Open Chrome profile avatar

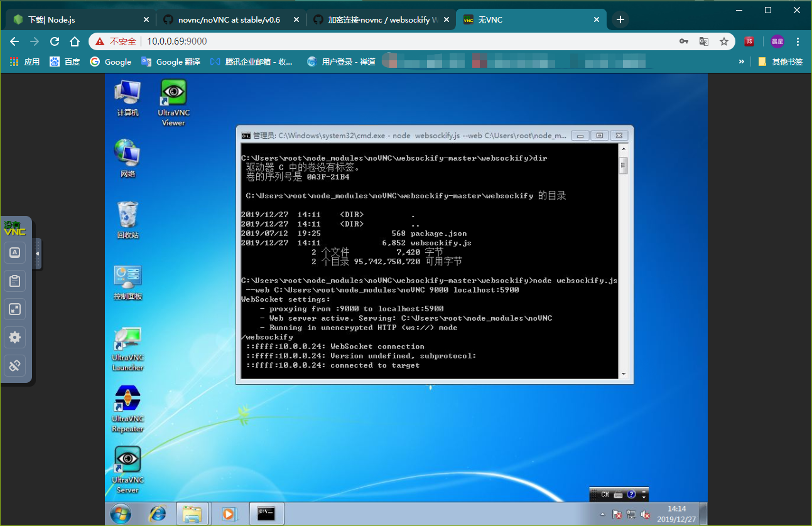(777, 41)
